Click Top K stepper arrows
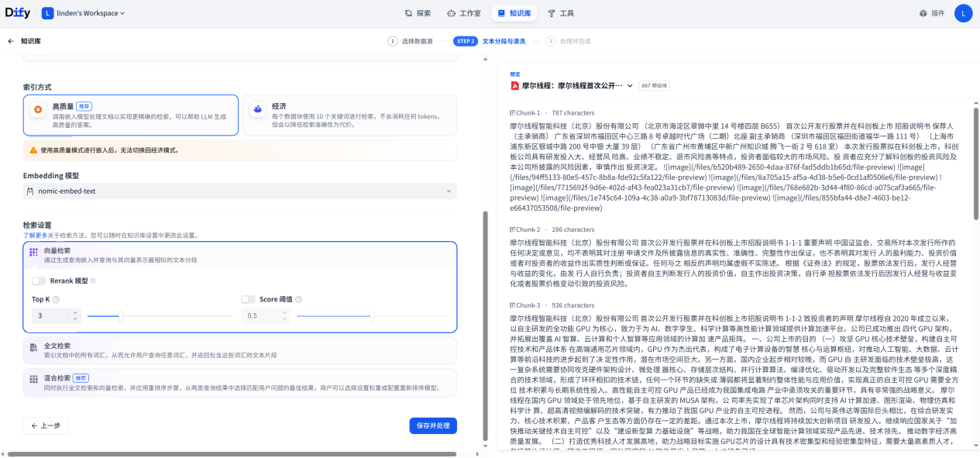The width and height of the screenshot is (980, 458). pos(74,315)
